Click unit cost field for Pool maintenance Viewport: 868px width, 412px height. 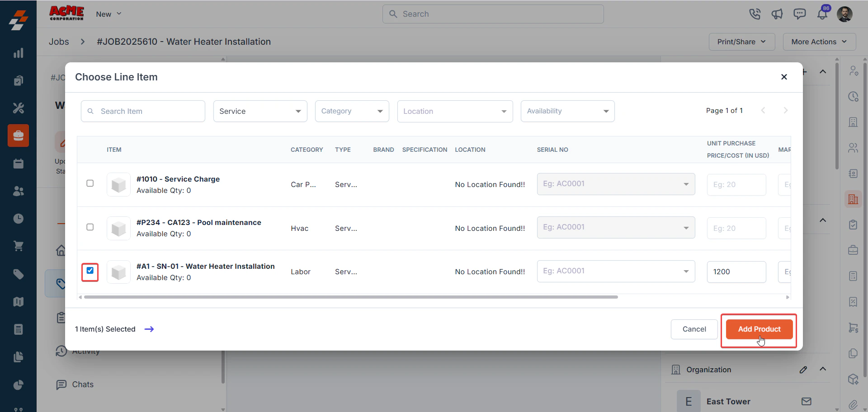click(736, 228)
